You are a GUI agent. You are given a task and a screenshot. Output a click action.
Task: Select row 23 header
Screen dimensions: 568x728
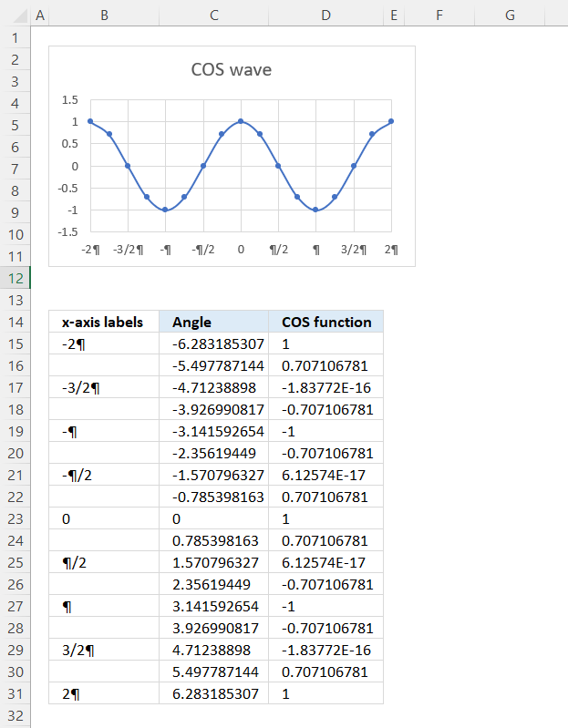[x=15, y=518]
